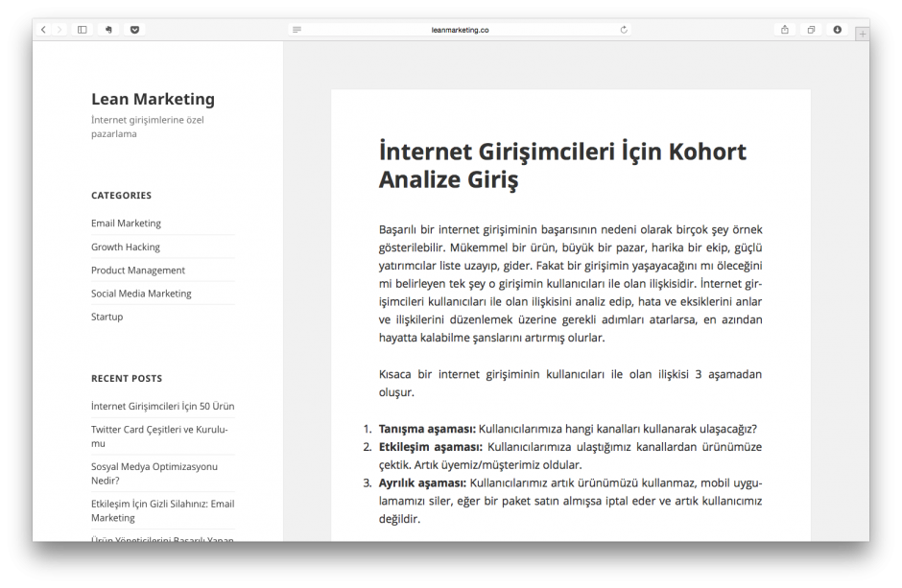Go to Product Management category

138,270
